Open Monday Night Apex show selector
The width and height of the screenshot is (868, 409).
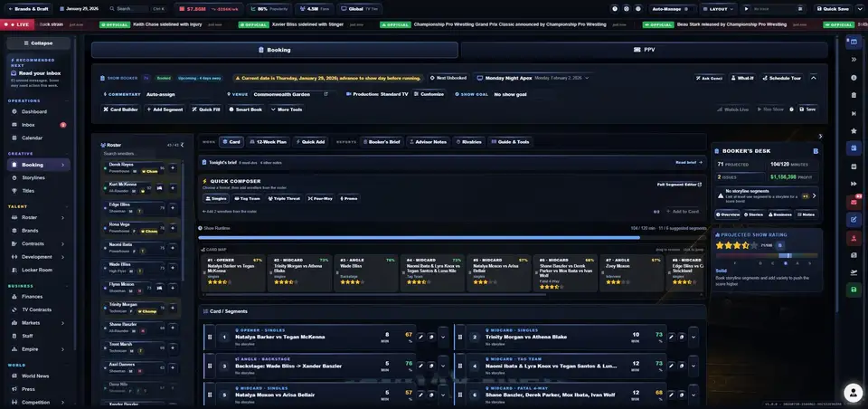[533, 78]
